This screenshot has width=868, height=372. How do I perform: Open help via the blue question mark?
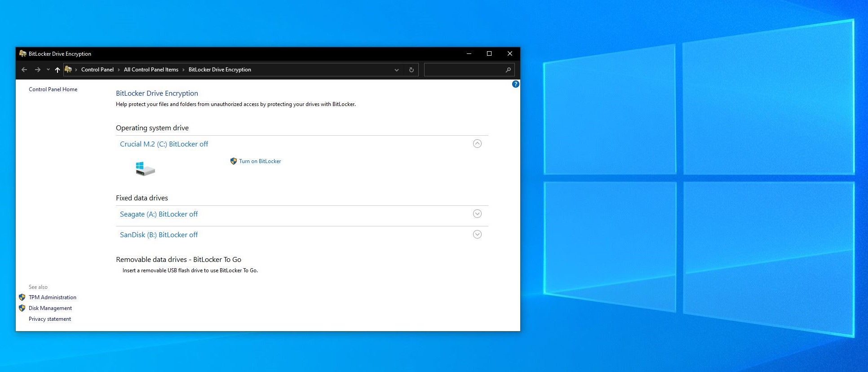tap(516, 84)
